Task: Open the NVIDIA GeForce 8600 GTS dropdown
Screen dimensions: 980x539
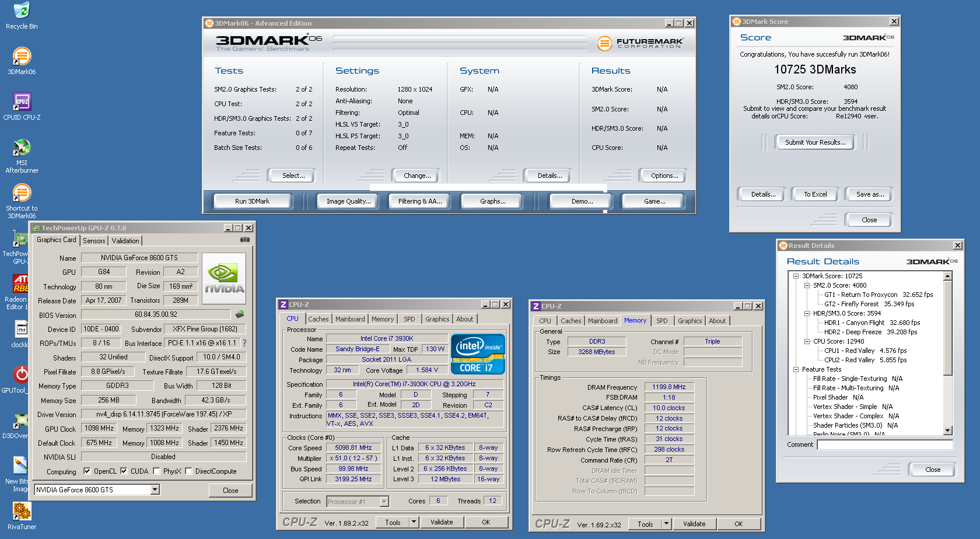Action: click(155, 490)
